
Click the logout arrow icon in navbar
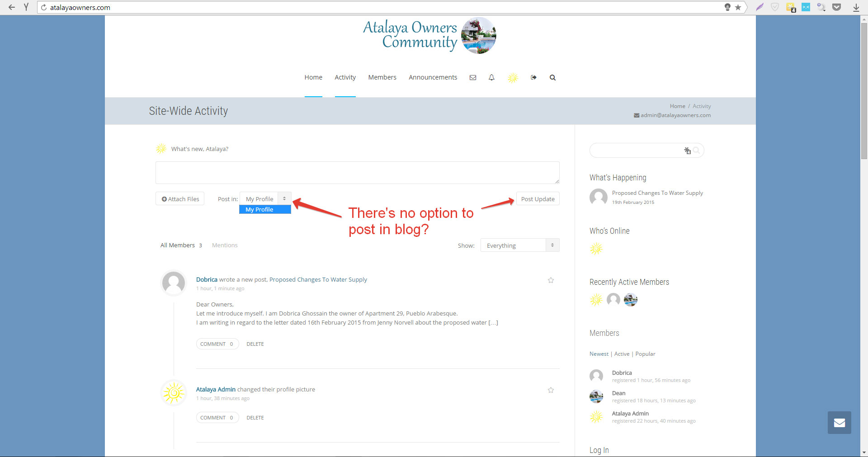coord(533,78)
